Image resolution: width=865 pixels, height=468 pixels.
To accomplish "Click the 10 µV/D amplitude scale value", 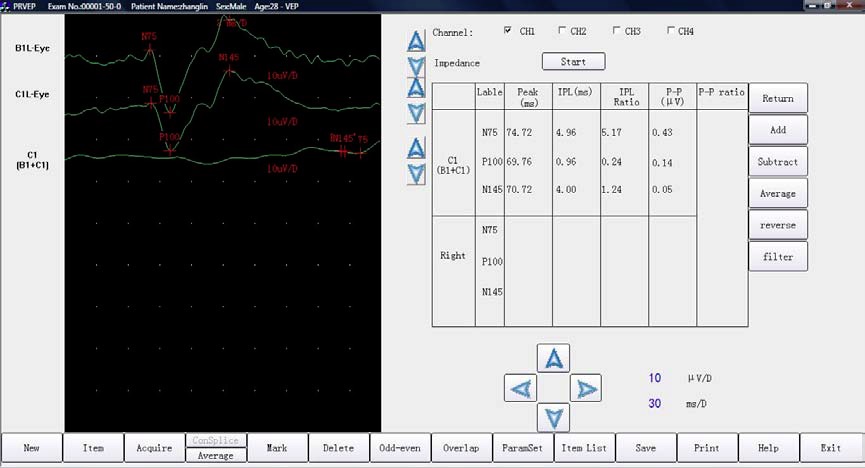I will [x=655, y=378].
